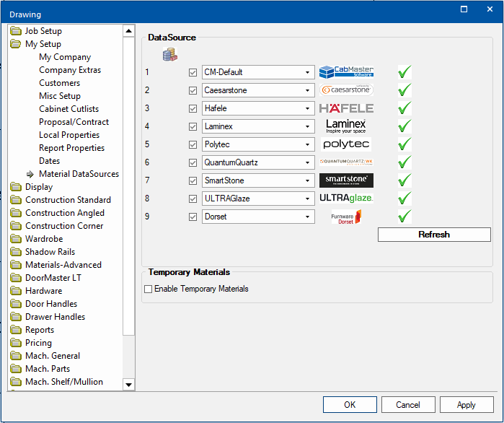This screenshot has width=504, height=423.
Task: Click the smartstone logo
Action: tap(346, 180)
